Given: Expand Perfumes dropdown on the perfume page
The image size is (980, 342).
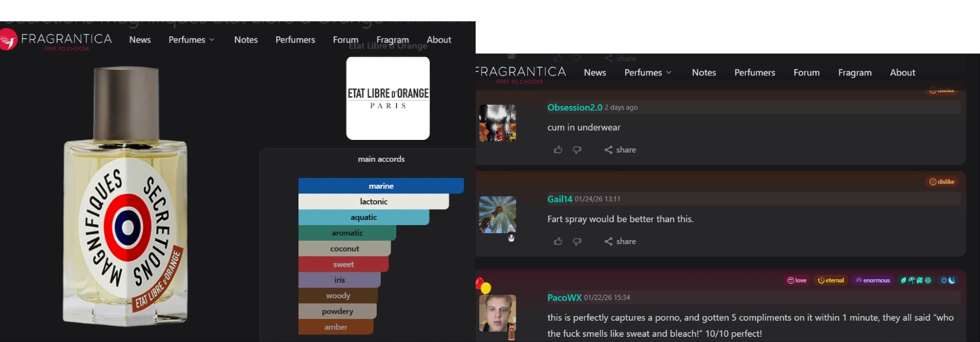Looking at the screenshot, I should (191, 40).
